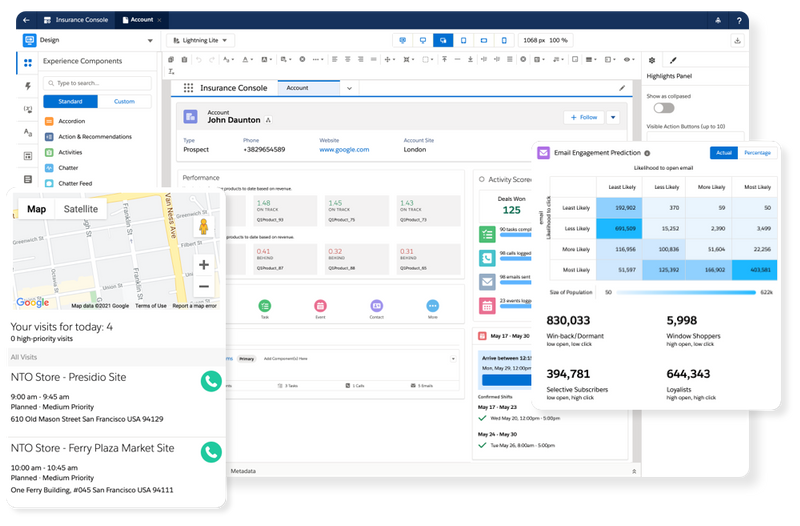Switch prediction view to Percentage
This screenshot has height=526, width=800.
pos(757,153)
